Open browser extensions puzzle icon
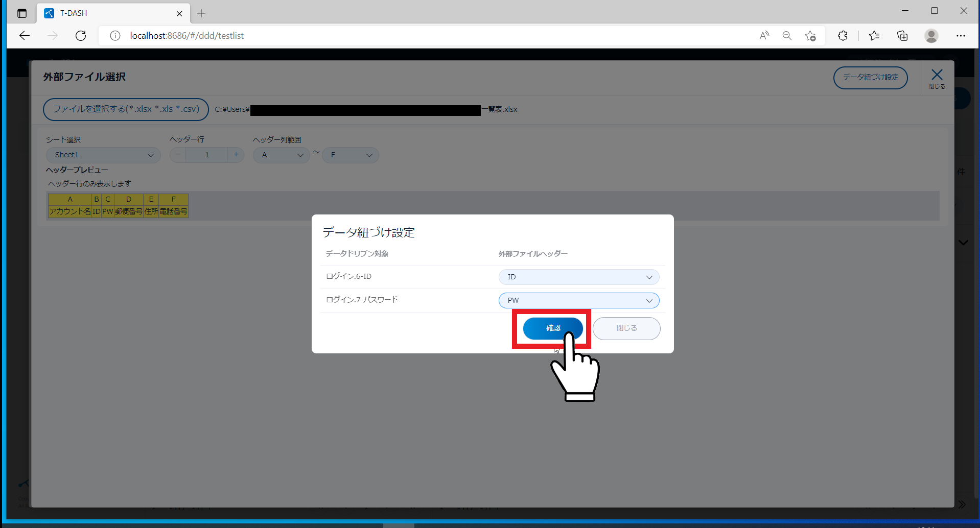Image resolution: width=980 pixels, height=528 pixels. 843,36
